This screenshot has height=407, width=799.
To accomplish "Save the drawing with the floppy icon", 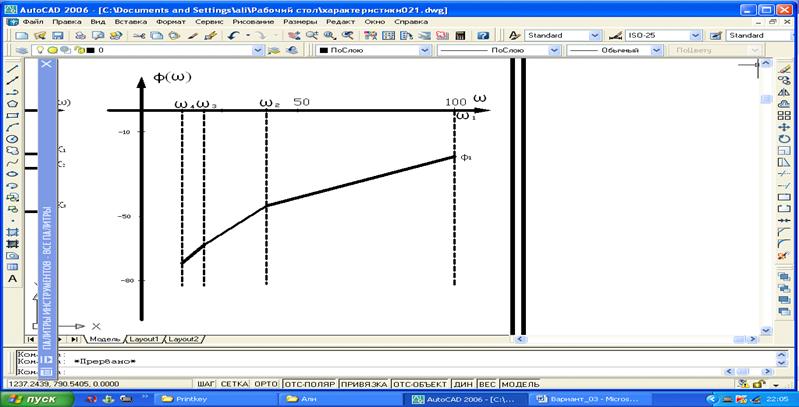I will coord(57,36).
